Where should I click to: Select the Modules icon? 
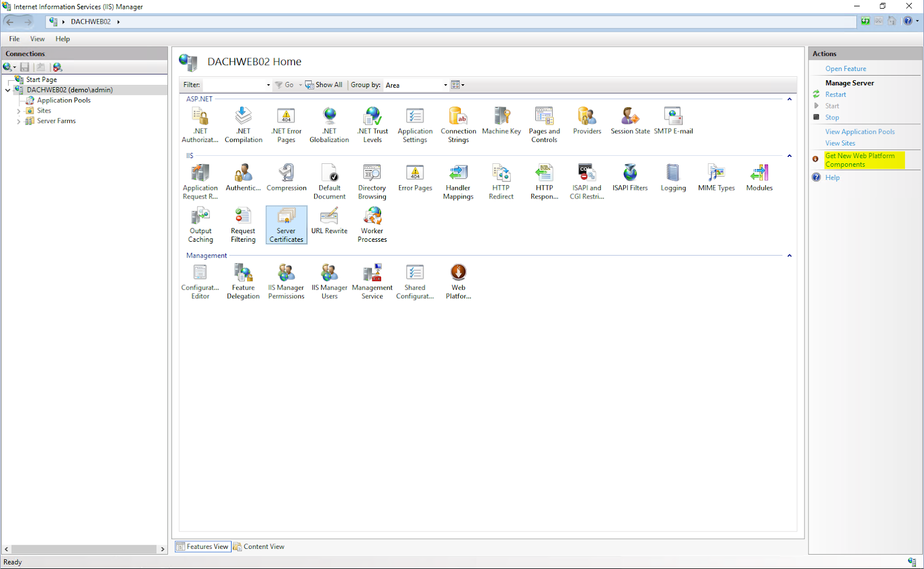[759, 177]
